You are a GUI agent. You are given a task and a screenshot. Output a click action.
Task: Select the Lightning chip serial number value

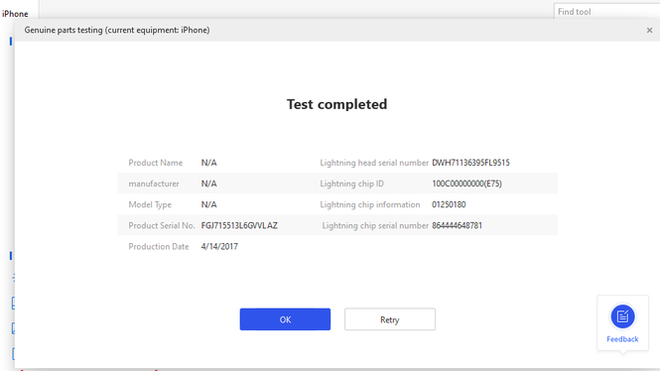click(x=457, y=226)
